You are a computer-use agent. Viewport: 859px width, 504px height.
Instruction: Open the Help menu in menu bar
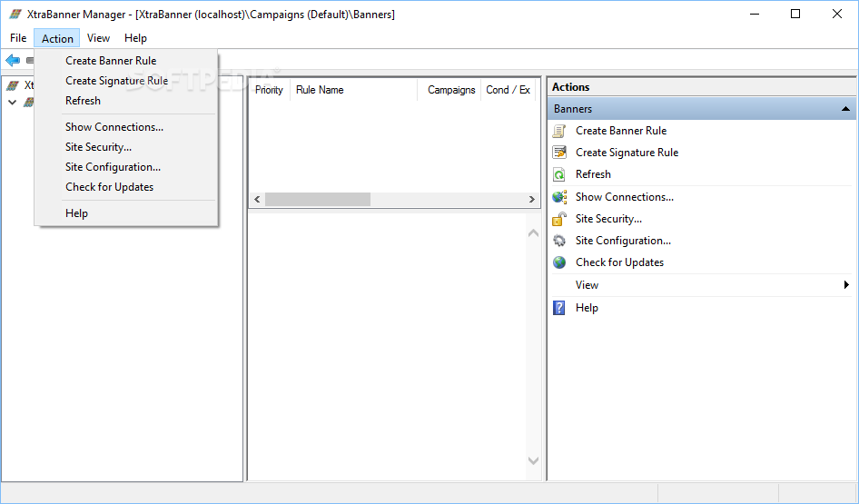[x=135, y=38]
